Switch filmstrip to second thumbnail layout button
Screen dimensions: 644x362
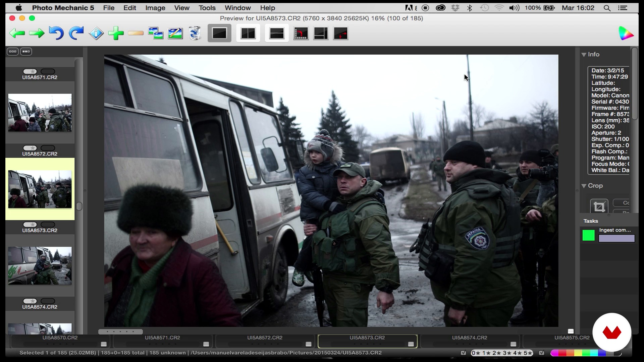pos(26,51)
